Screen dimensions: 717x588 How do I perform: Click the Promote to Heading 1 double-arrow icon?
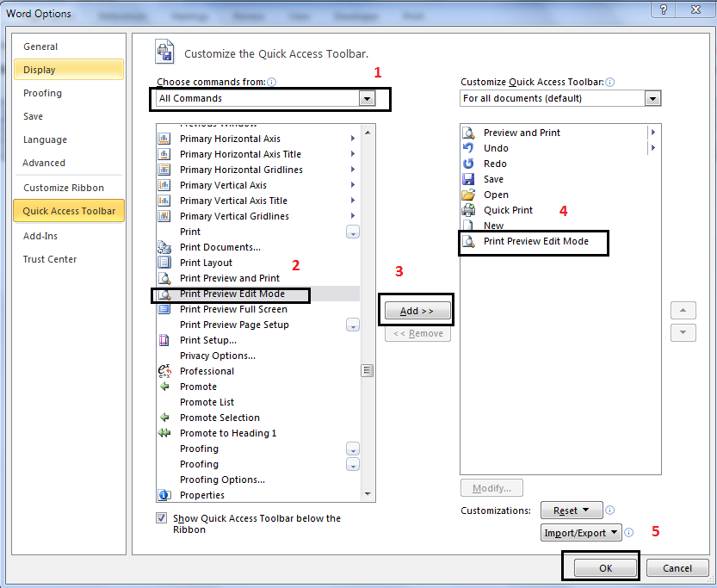click(x=164, y=433)
